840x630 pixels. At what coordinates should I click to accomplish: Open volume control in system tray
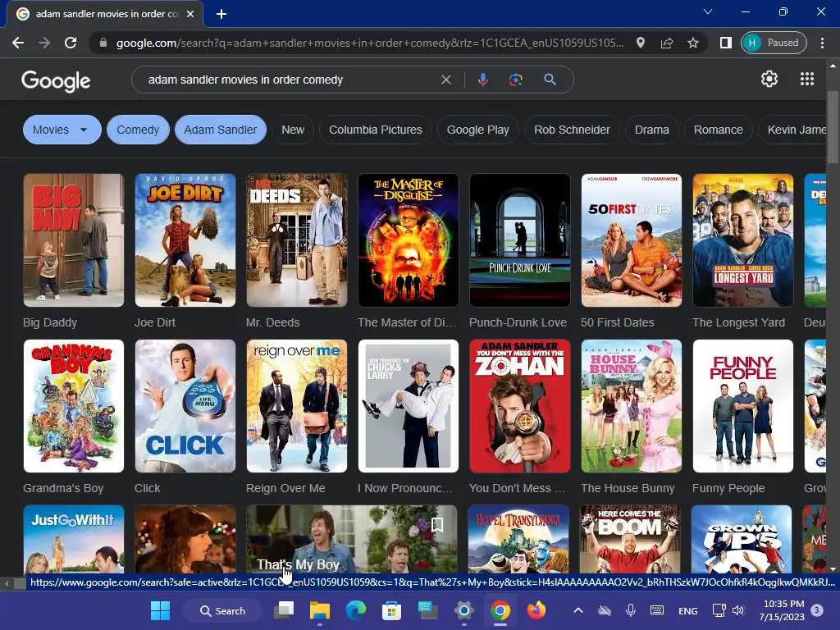[738, 610]
